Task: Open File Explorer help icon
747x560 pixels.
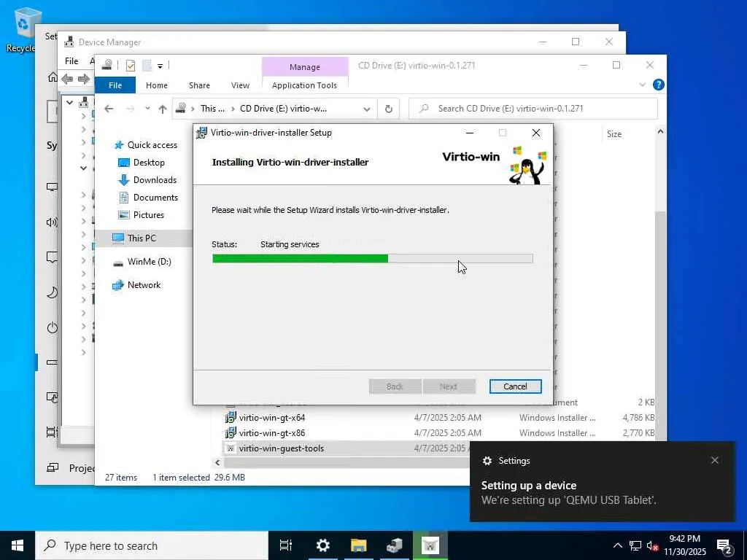Action: point(659,85)
